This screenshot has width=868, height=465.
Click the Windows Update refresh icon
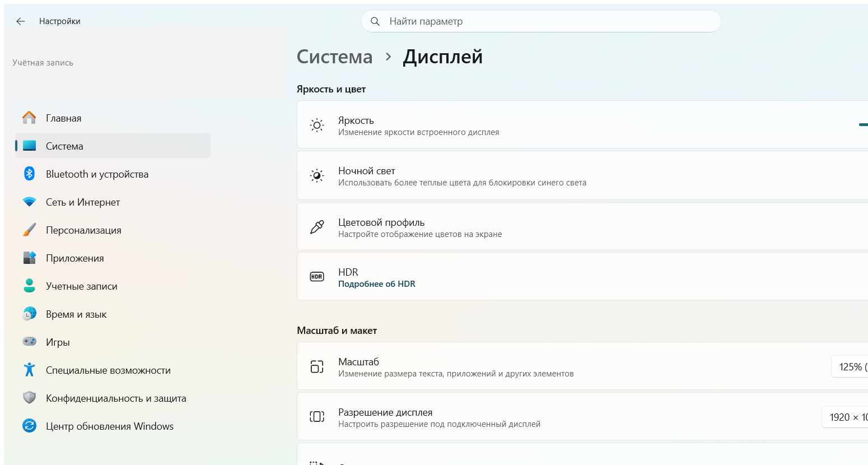coord(29,426)
